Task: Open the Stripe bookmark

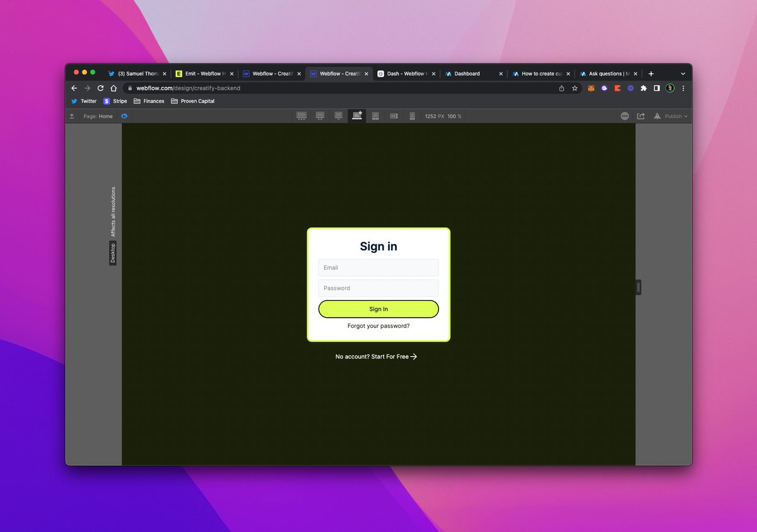Action: pos(115,101)
